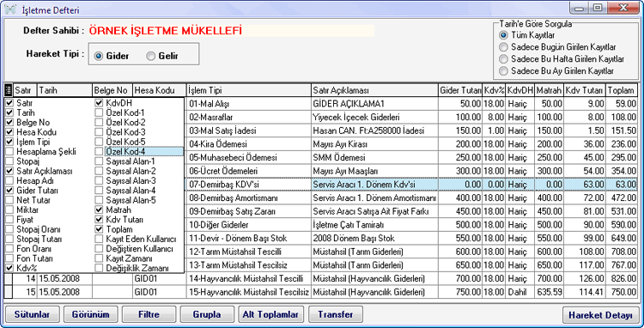This screenshot has width=644, height=328.
Task: Choose Sadece Bu Hafta Girilen Kayıtlar
Action: click(x=503, y=58)
